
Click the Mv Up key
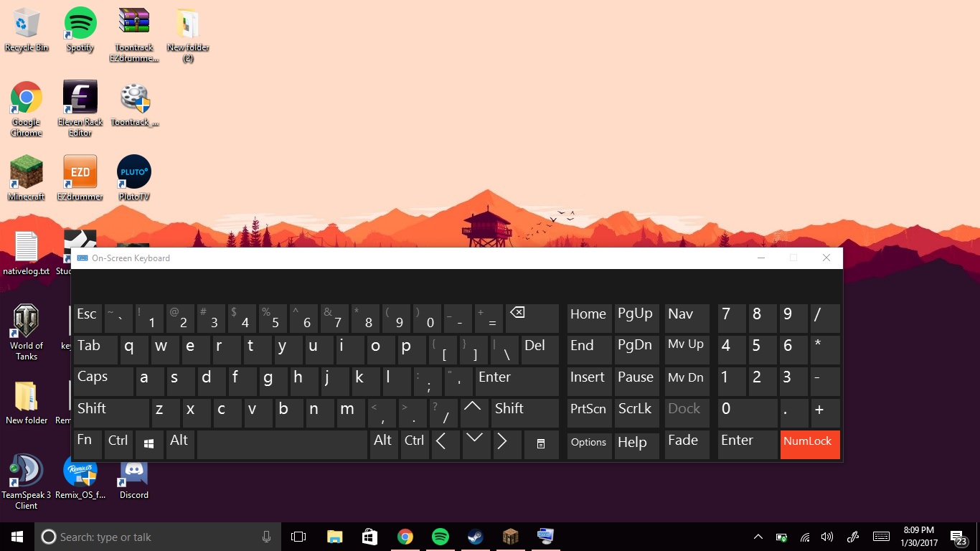coord(687,350)
